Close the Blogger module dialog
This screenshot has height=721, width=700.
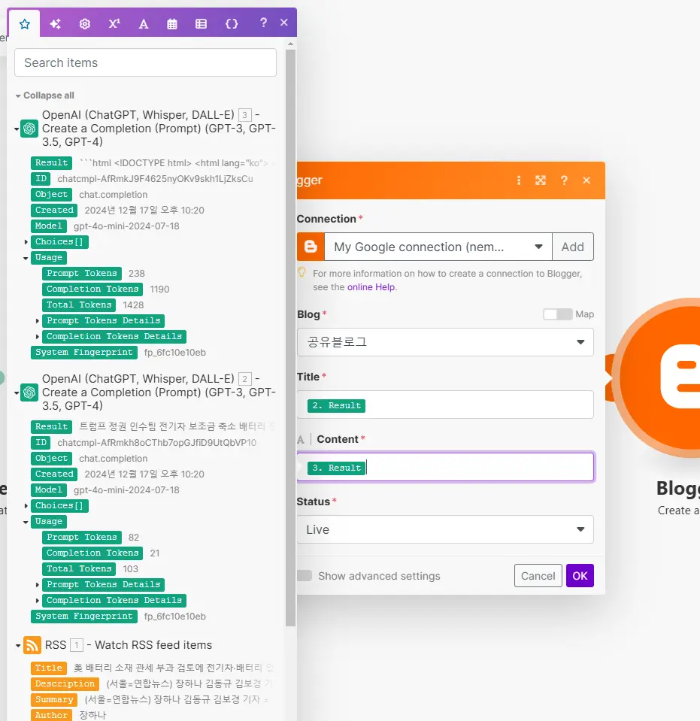(586, 180)
